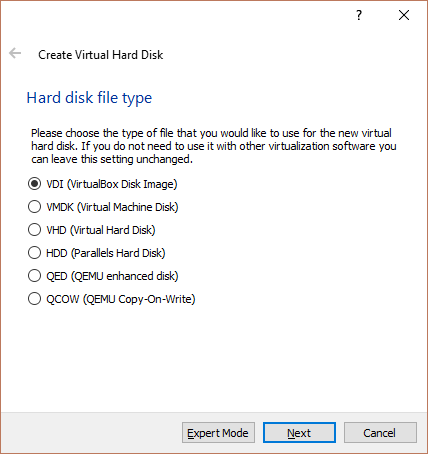Click the Hard disk file type heading
The width and height of the screenshot is (428, 454).
tap(89, 98)
